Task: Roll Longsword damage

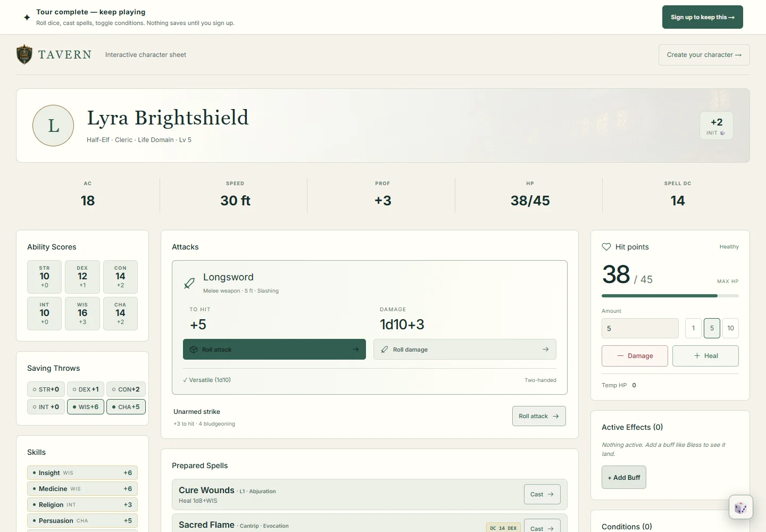Action: (x=465, y=350)
